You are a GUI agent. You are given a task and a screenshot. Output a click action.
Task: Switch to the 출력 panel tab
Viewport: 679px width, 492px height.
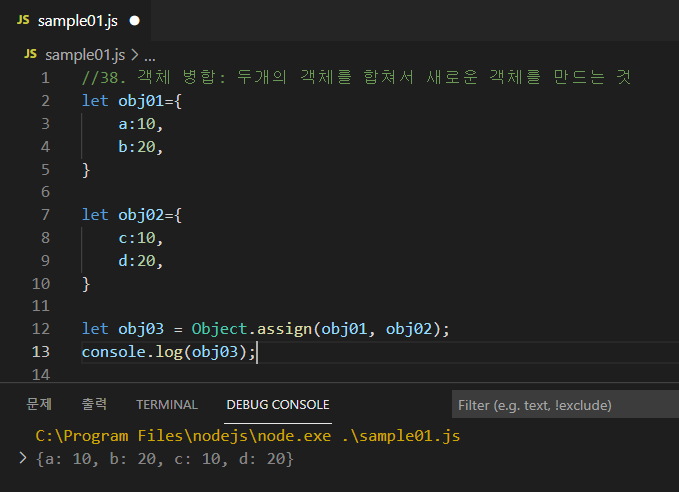[x=94, y=404]
